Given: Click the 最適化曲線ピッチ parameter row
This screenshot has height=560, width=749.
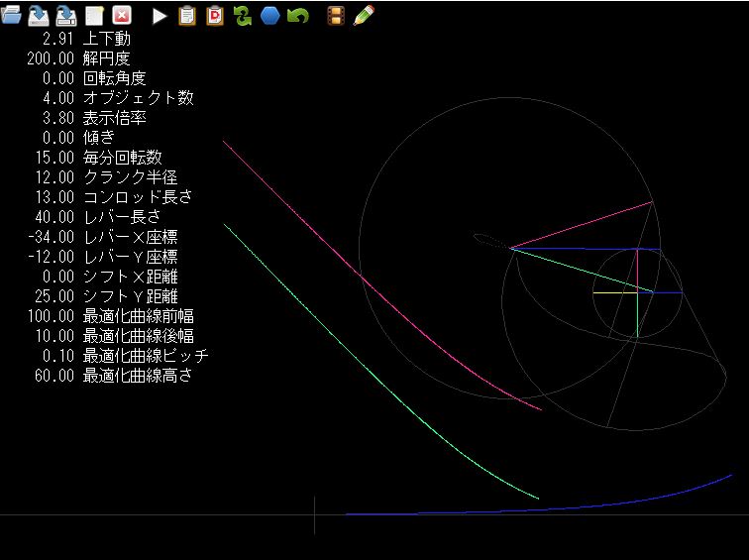Looking at the screenshot, I should [126, 356].
